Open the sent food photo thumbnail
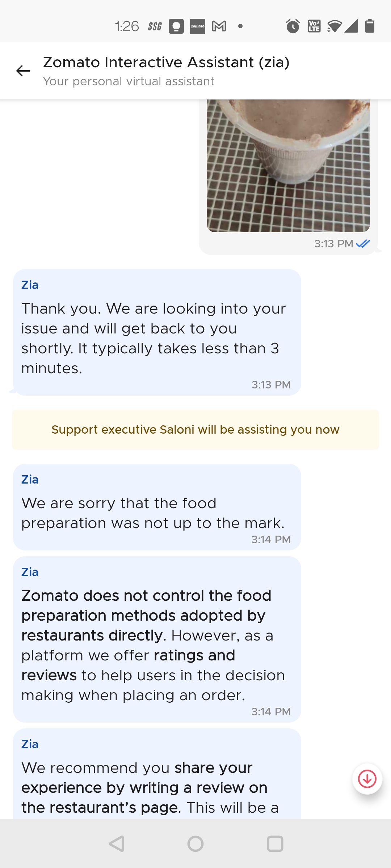This screenshot has width=391, height=868. click(288, 166)
